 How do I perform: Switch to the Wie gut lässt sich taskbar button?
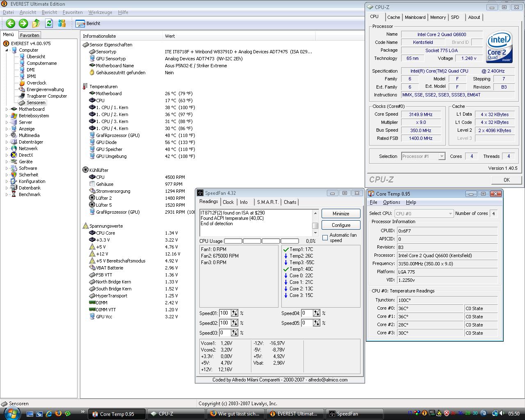(x=236, y=414)
